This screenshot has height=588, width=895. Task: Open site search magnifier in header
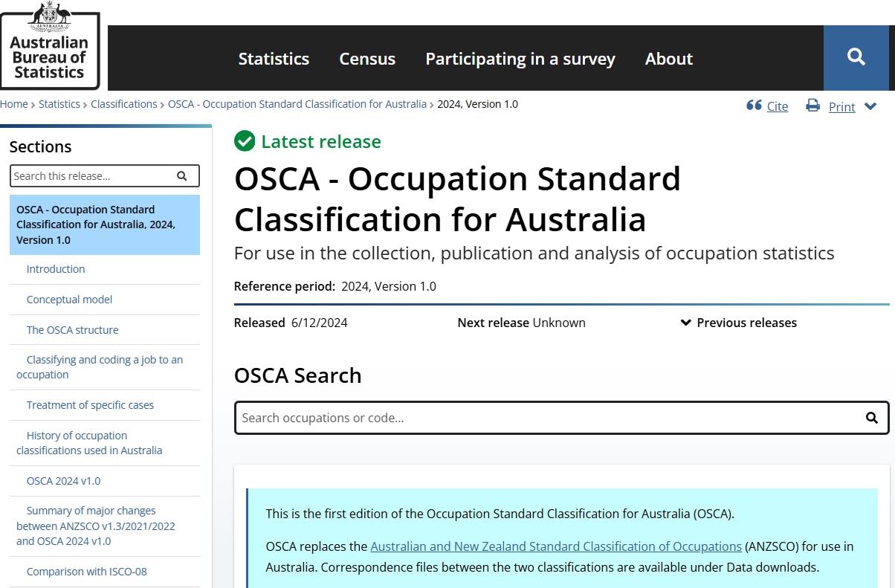856,57
